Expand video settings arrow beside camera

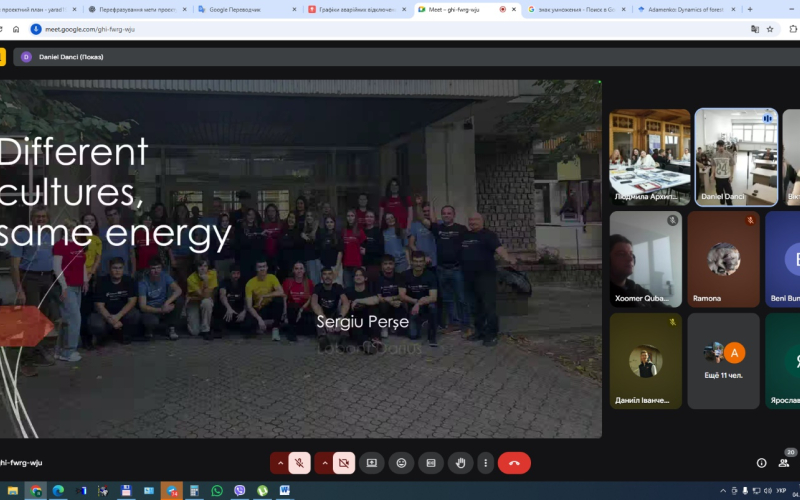pyautogui.click(x=324, y=463)
